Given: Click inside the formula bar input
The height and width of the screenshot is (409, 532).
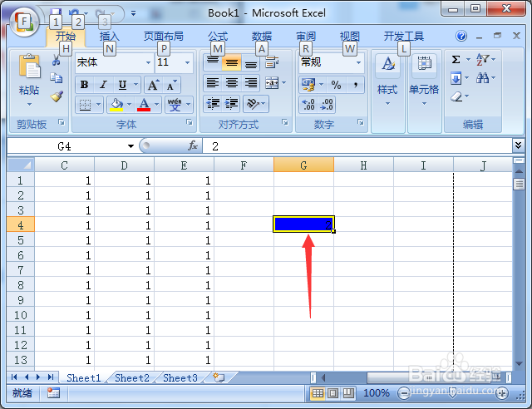Looking at the screenshot, I should pyautogui.click(x=357, y=146).
